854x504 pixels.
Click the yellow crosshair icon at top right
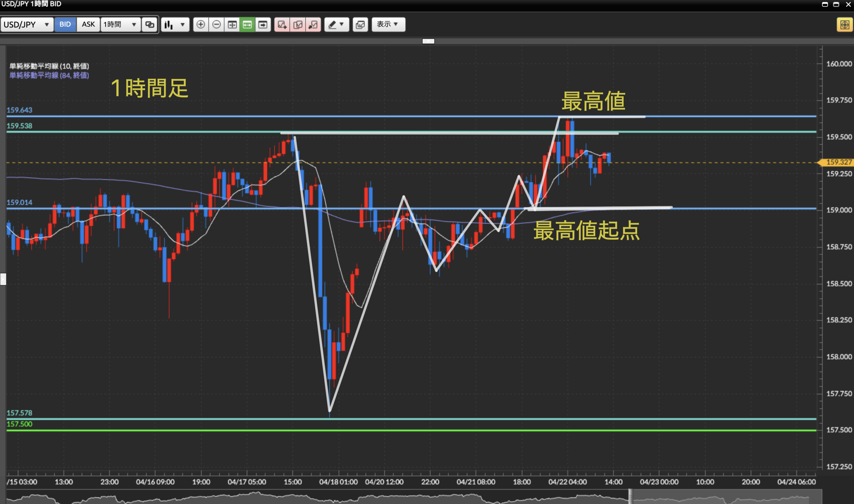coord(844,24)
